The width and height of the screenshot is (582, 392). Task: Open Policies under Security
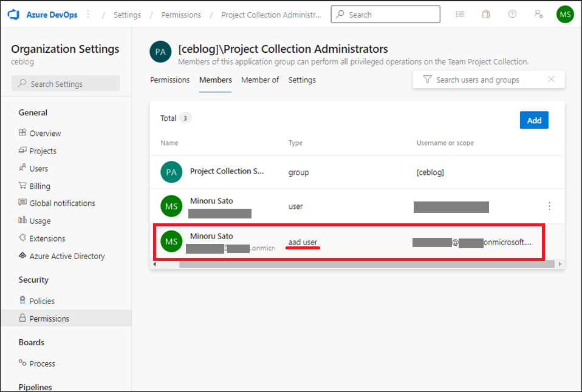42,301
